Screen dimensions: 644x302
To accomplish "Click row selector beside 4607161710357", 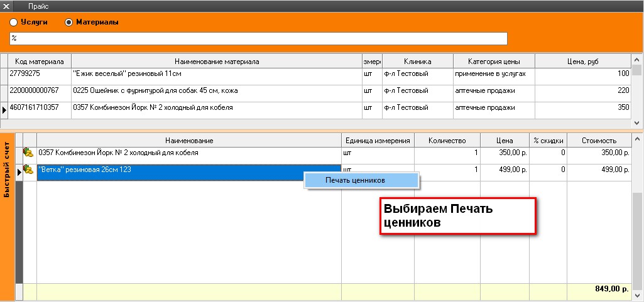I will 4,111.
